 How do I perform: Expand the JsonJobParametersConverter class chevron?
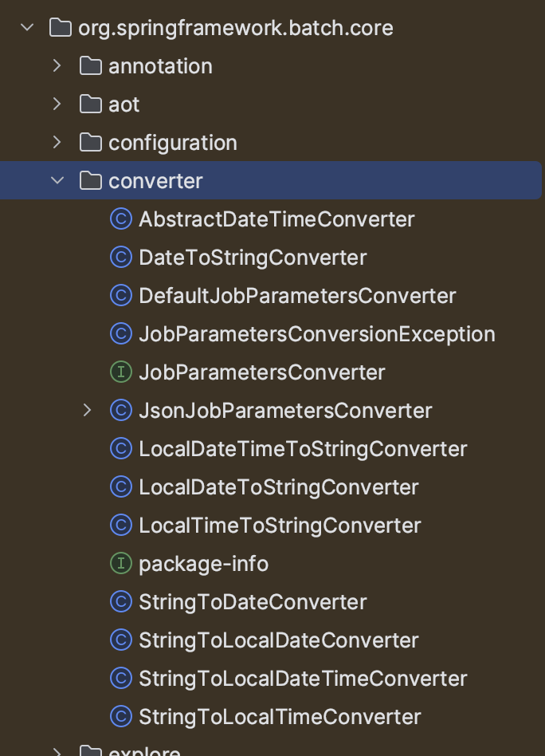point(87,411)
